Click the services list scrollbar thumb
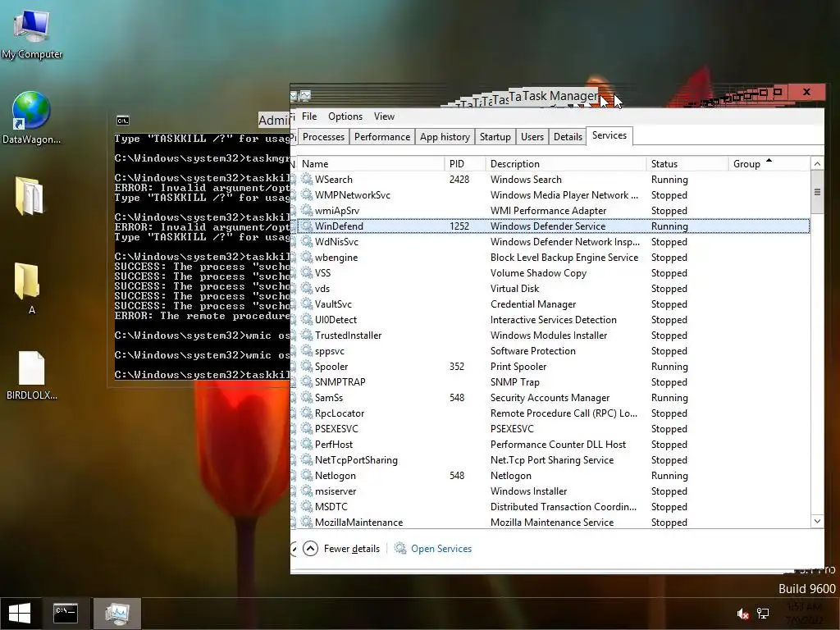 (817, 192)
